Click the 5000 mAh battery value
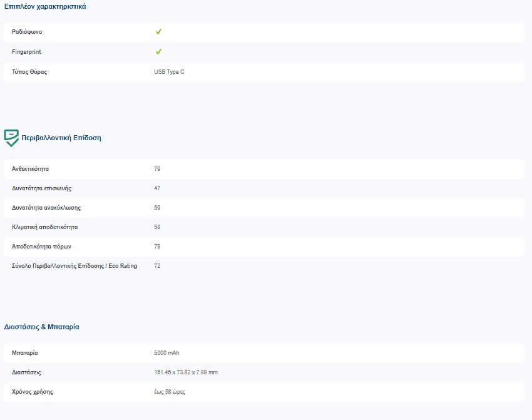The width and height of the screenshot is (532, 420). (x=166, y=353)
